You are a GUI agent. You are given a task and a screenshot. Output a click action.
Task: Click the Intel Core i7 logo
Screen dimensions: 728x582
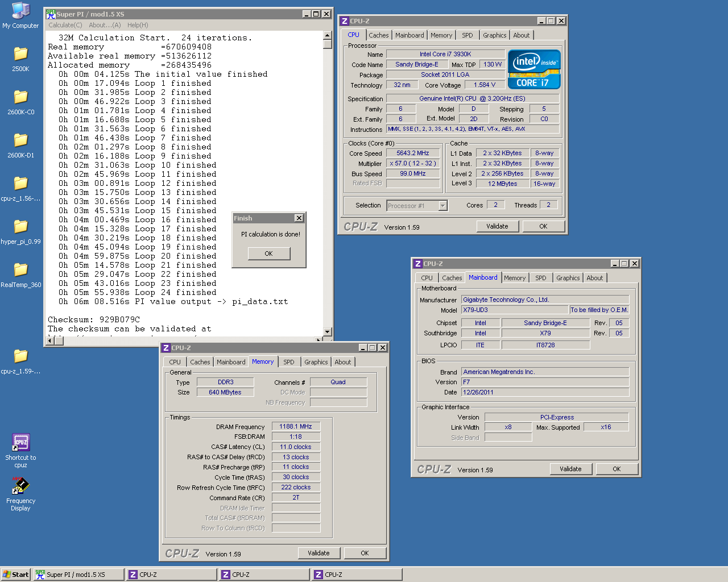(x=534, y=70)
